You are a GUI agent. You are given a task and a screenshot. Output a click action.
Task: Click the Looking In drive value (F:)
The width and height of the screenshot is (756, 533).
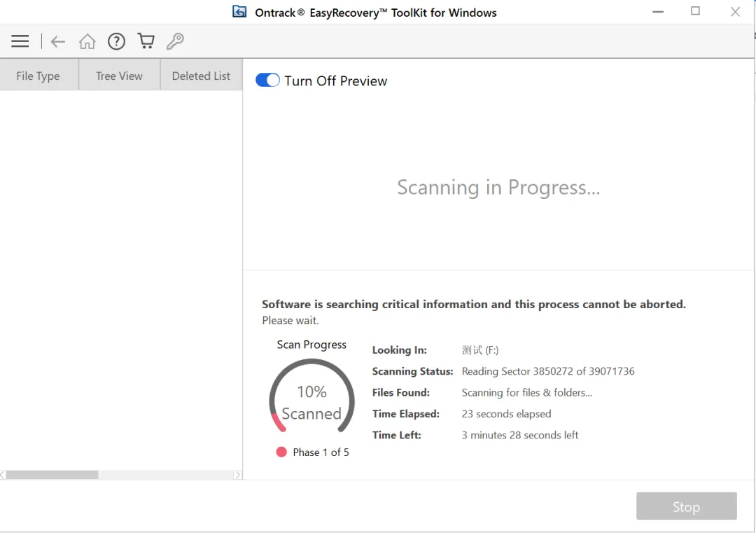coord(480,350)
